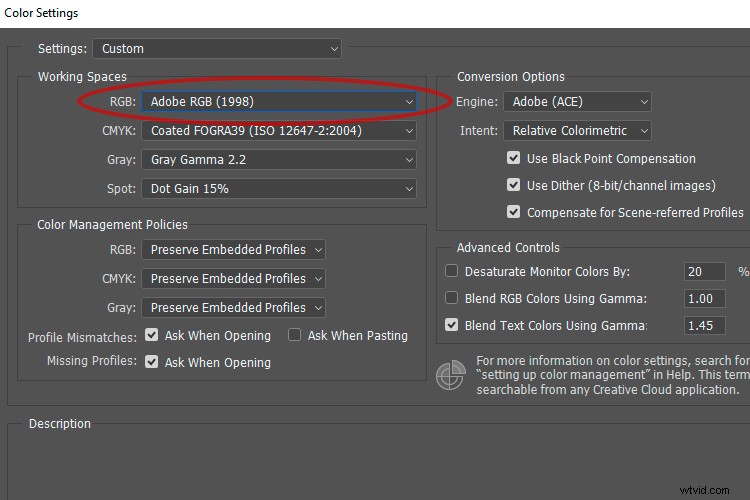Toggle Missing Profiles Ask When Opening checkbox
Viewport: 750px width, 500px height.
(x=152, y=362)
